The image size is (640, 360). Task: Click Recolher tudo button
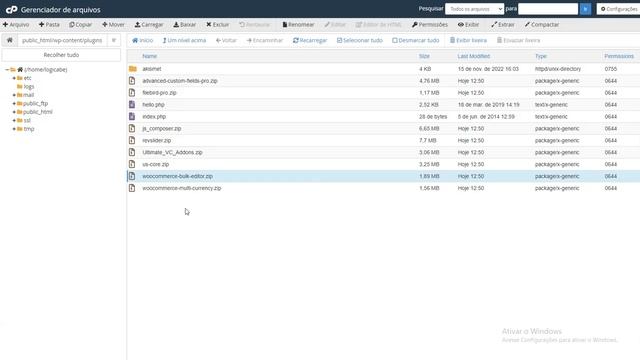tap(61, 55)
